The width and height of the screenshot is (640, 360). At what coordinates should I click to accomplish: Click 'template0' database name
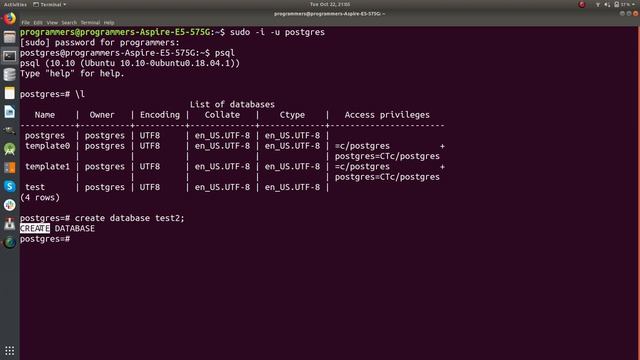click(x=47, y=146)
